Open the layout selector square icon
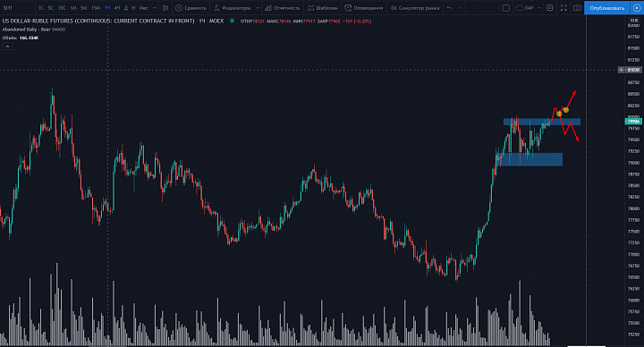Viewport: 644px width, 347px height. [x=506, y=8]
